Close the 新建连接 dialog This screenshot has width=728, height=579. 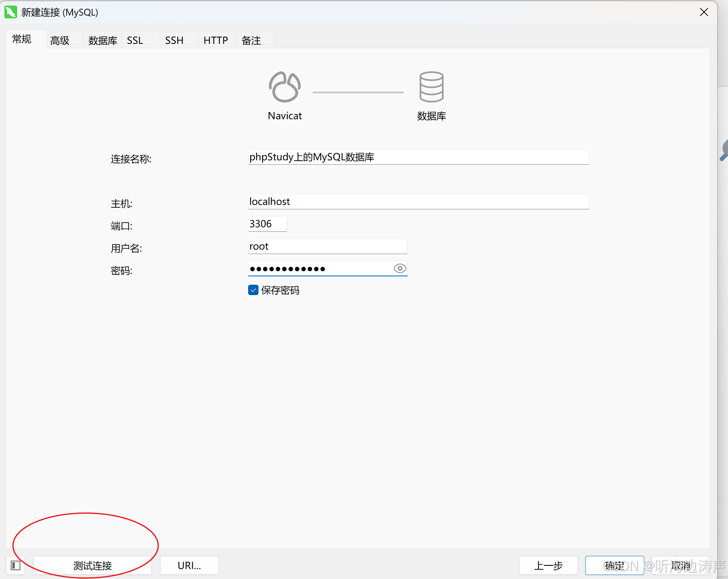pos(704,12)
